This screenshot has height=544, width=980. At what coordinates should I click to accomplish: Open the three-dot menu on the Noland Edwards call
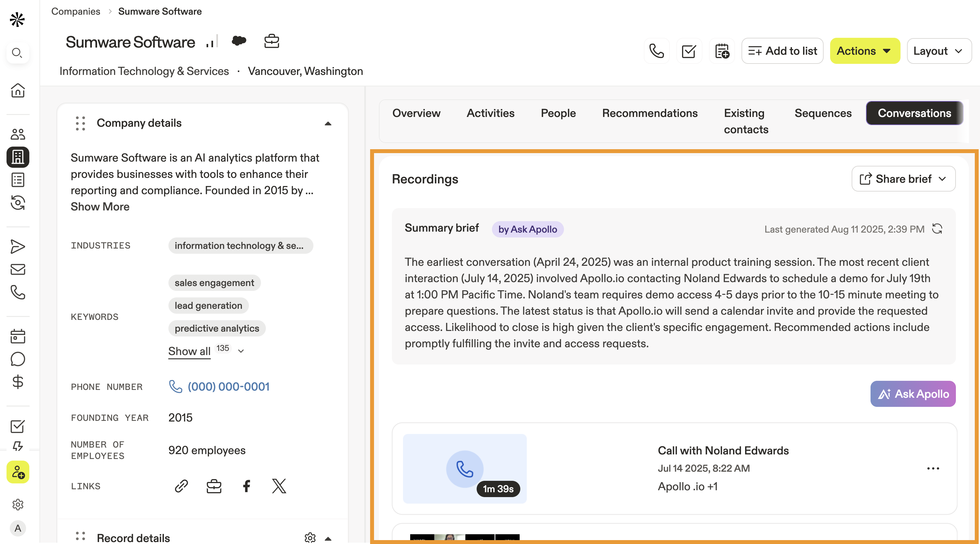pos(933,468)
